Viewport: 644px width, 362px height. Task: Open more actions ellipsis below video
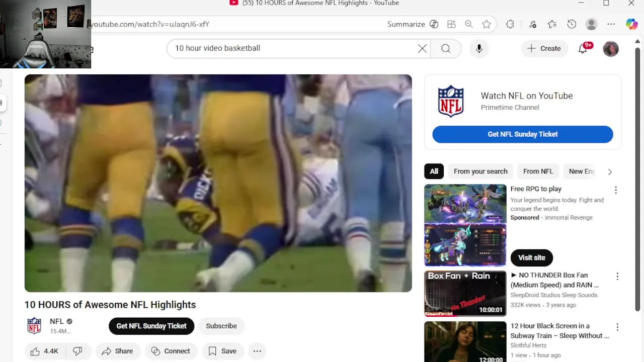tap(257, 351)
